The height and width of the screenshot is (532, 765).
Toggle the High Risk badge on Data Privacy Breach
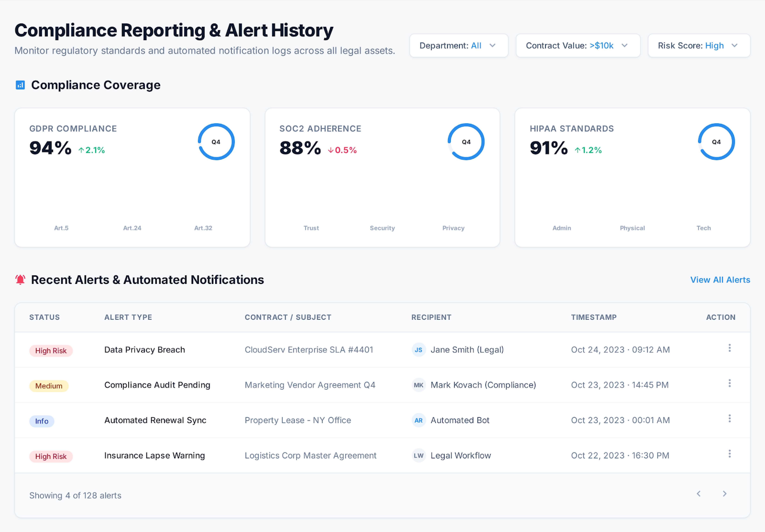click(x=51, y=351)
